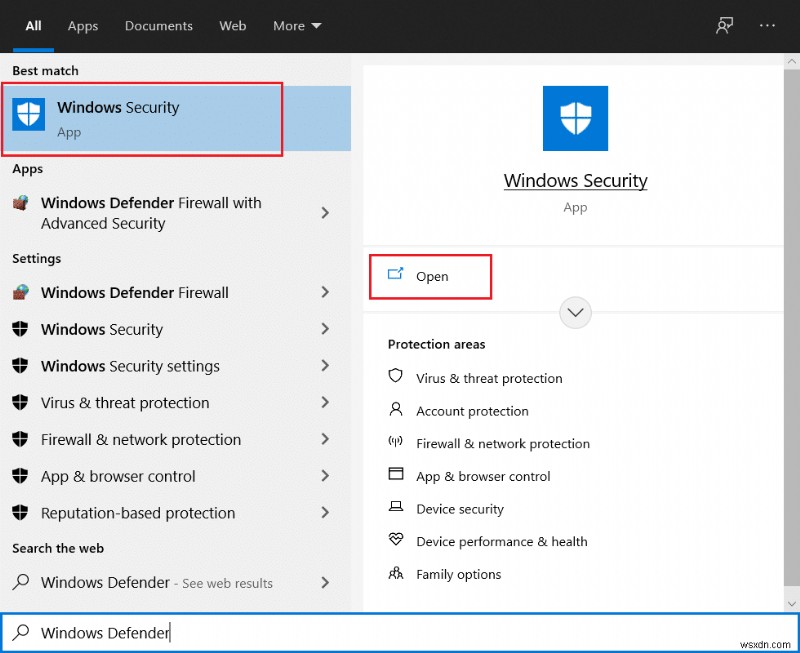Click the feedback icon in the top bar
800x653 pixels.
pyautogui.click(x=725, y=26)
